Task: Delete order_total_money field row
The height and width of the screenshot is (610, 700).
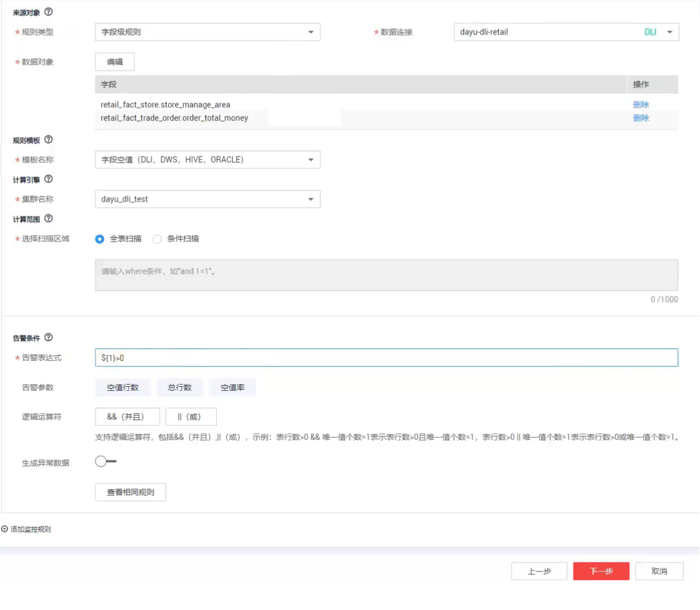Action: click(641, 118)
